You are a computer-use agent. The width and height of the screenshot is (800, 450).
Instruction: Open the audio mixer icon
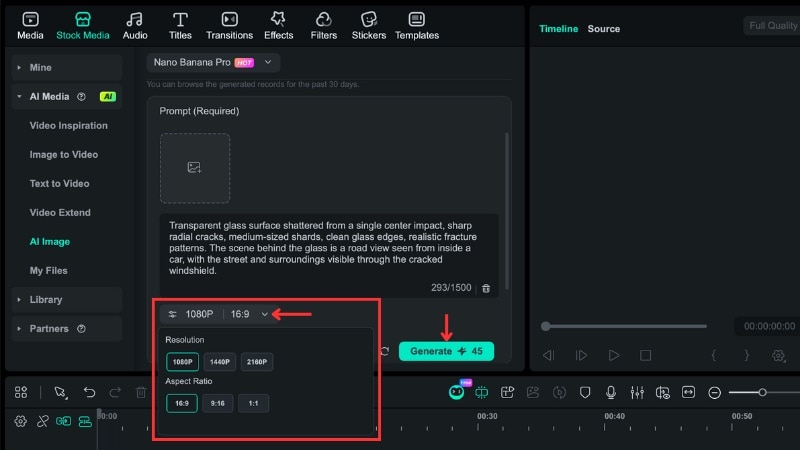(x=637, y=392)
